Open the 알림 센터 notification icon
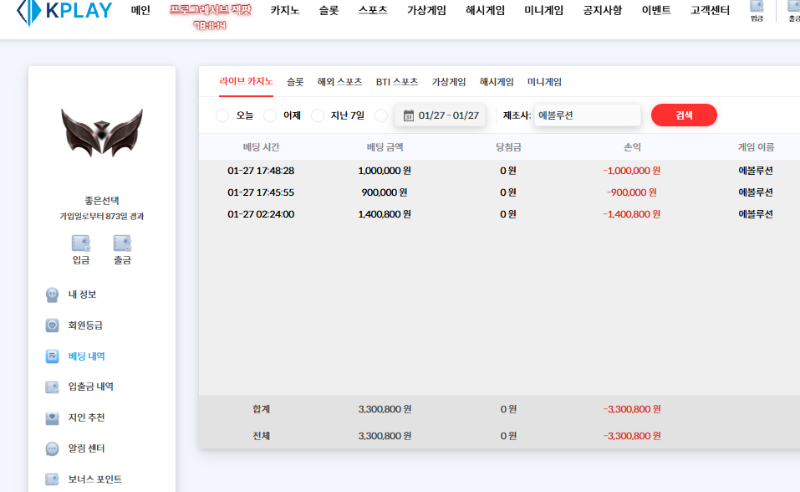The height and width of the screenshot is (492, 800). (x=52, y=448)
